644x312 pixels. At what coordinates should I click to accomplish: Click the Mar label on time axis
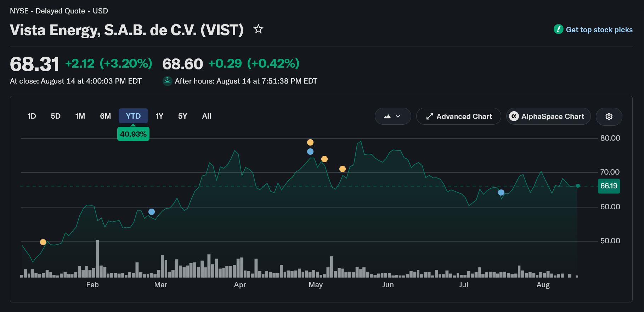coord(161,285)
